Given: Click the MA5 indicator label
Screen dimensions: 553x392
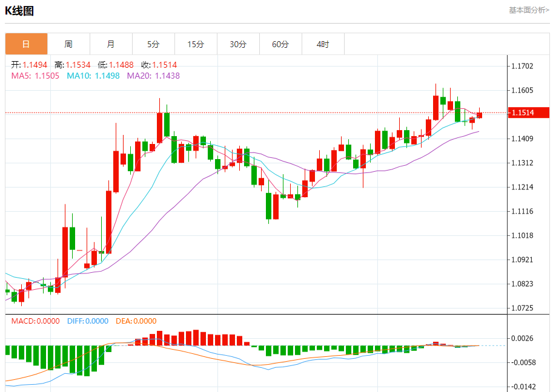Looking at the screenshot, I should tap(35, 76).
